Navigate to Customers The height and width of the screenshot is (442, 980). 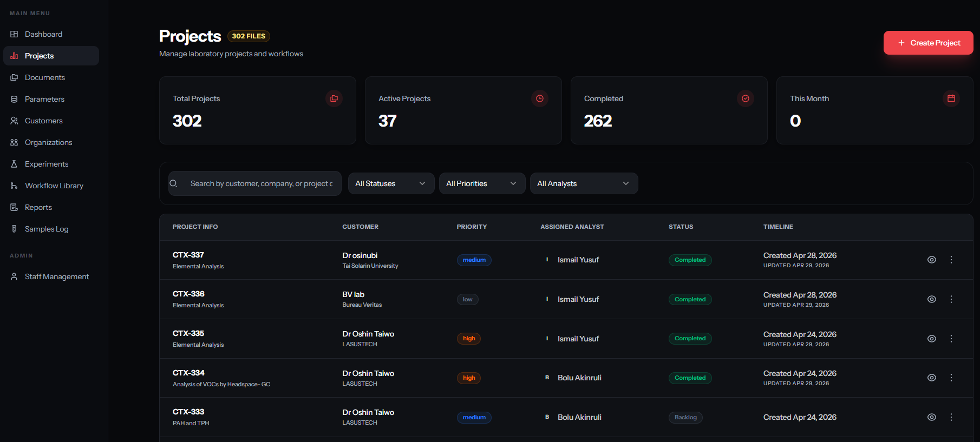click(x=51, y=121)
